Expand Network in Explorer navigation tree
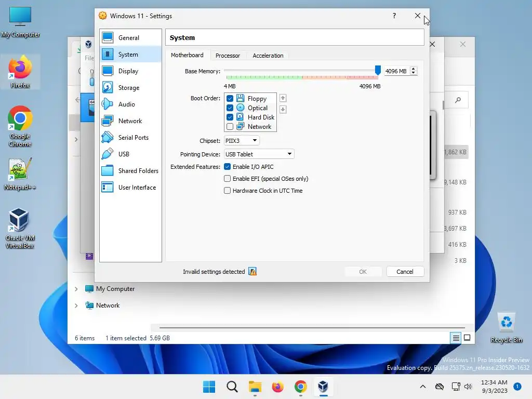Image resolution: width=532 pixels, height=399 pixels. pyautogui.click(x=76, y=305)
